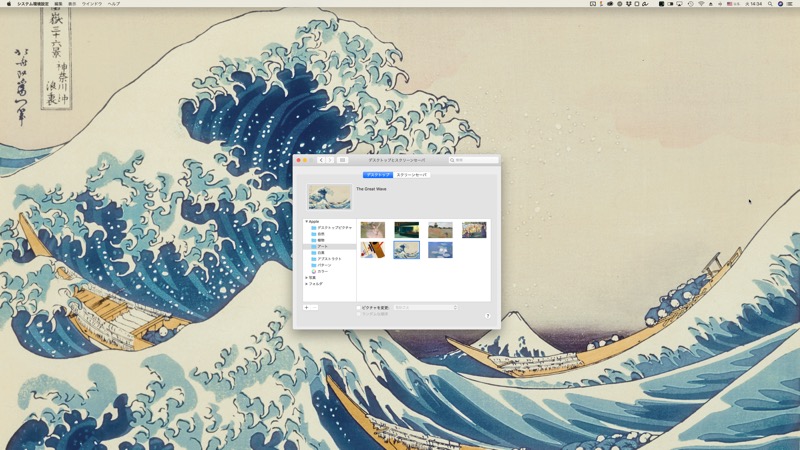
Task: Enable the ピクチャを変更 checkbox
Action: pos(358,308)
